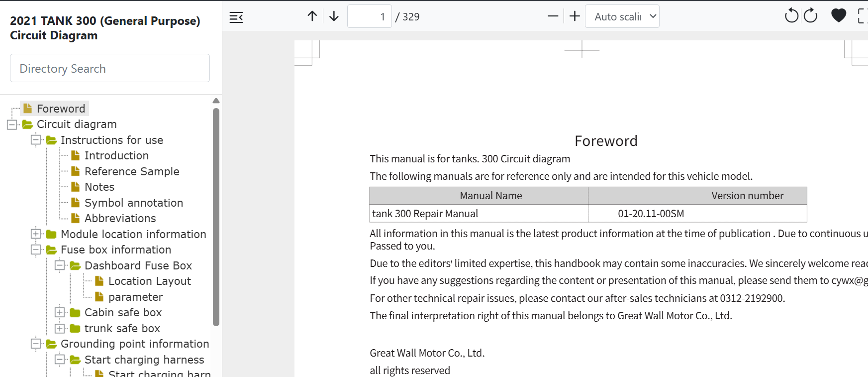Open the Notes page
Screen dimensions: 868x377
(99, 187)
